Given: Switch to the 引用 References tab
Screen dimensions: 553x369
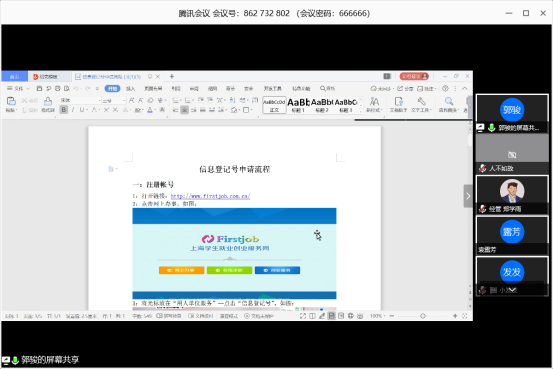Looking at the screenshot, I should pos(176,88).
